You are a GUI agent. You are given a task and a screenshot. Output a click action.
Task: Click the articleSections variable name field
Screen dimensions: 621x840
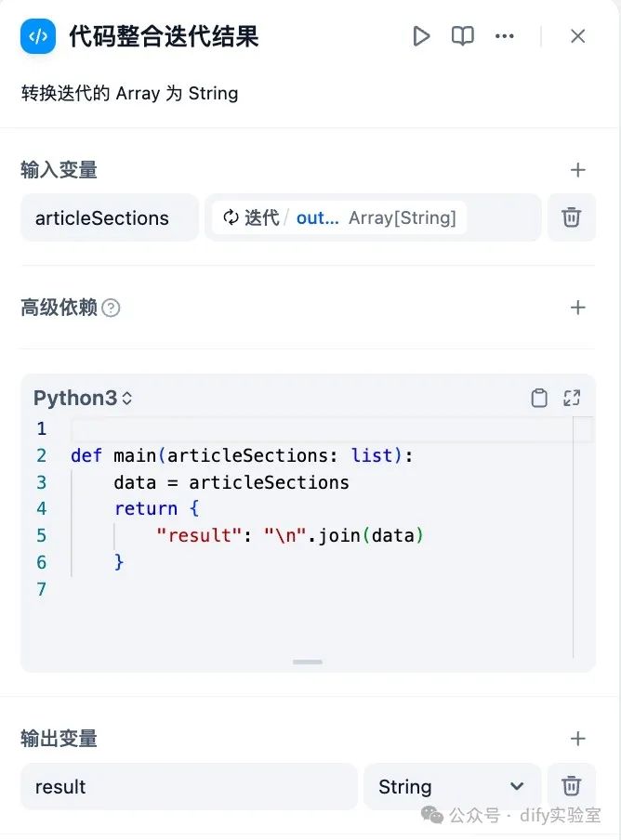click(x=110, y=217)
